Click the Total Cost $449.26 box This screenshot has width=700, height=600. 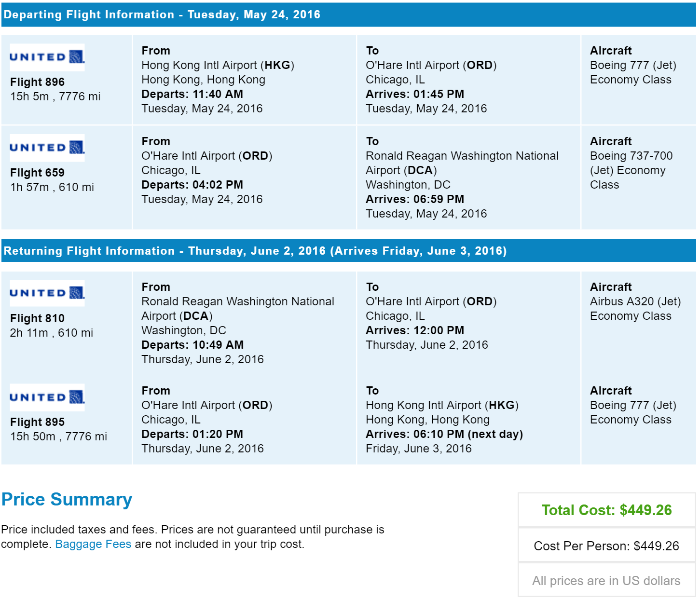[606, 510]
